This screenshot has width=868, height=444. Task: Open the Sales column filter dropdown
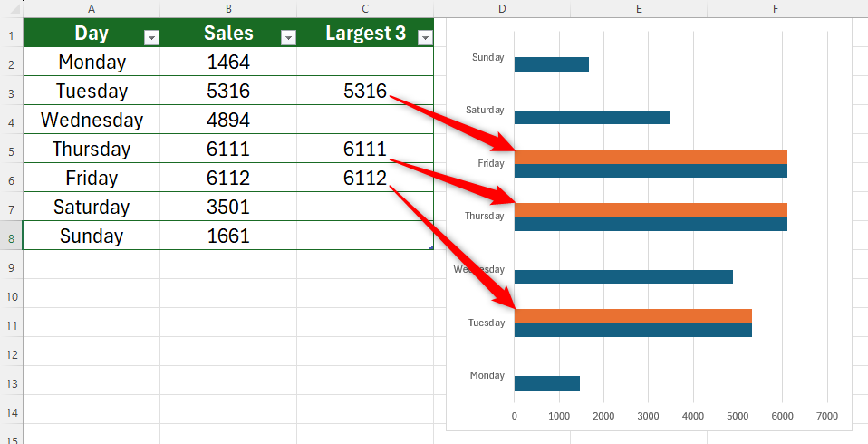coord(288,38)
